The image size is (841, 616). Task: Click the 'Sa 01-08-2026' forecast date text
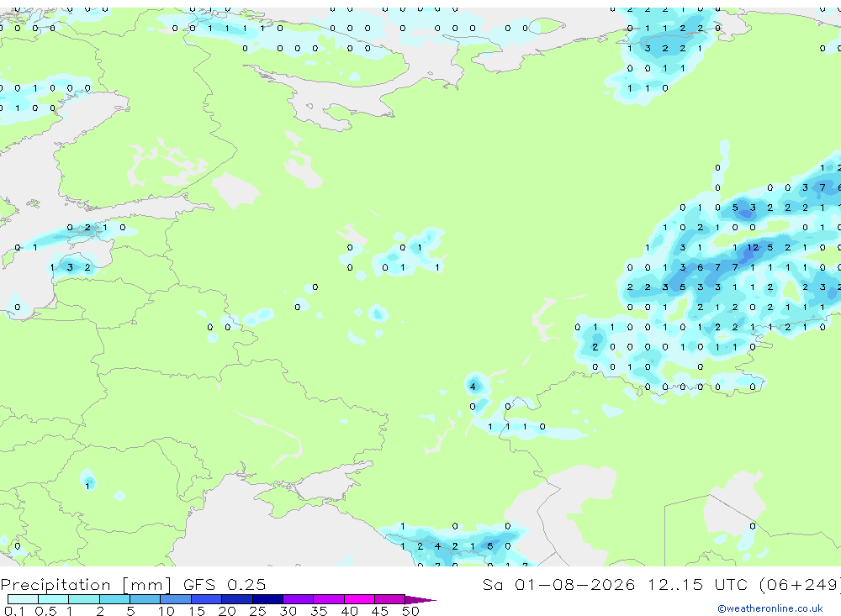pyautogui.click(x=559, y=584)
